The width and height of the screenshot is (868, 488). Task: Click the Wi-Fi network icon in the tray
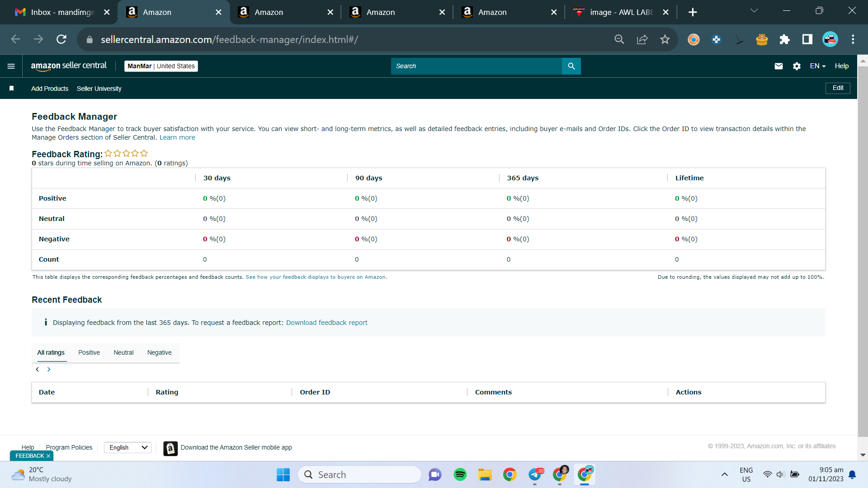click(x=767, y=474)
